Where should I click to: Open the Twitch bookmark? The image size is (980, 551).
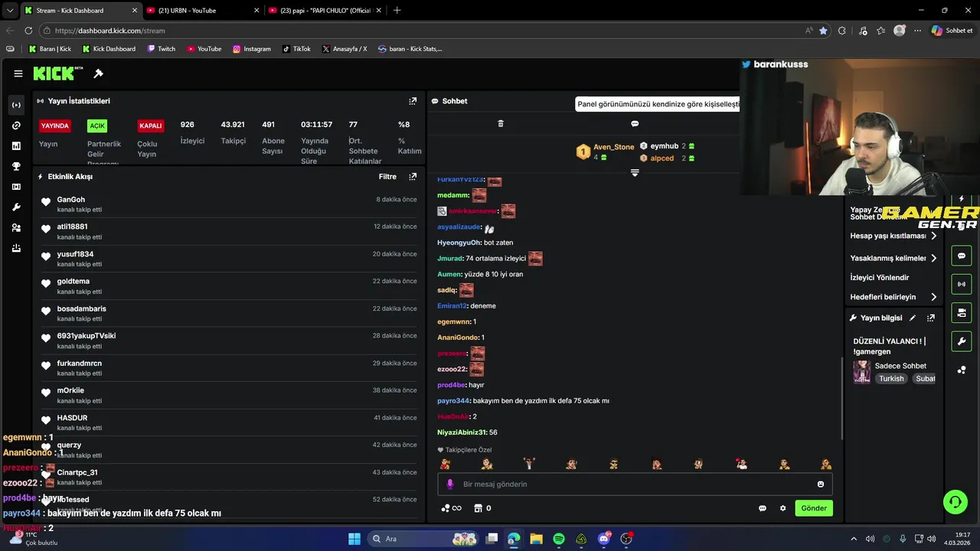tap(161, 49)
